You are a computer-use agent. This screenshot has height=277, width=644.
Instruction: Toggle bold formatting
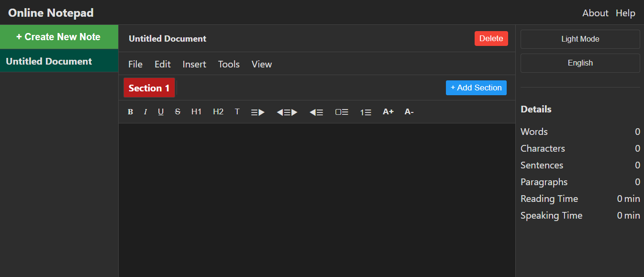(x=130, y=111)
